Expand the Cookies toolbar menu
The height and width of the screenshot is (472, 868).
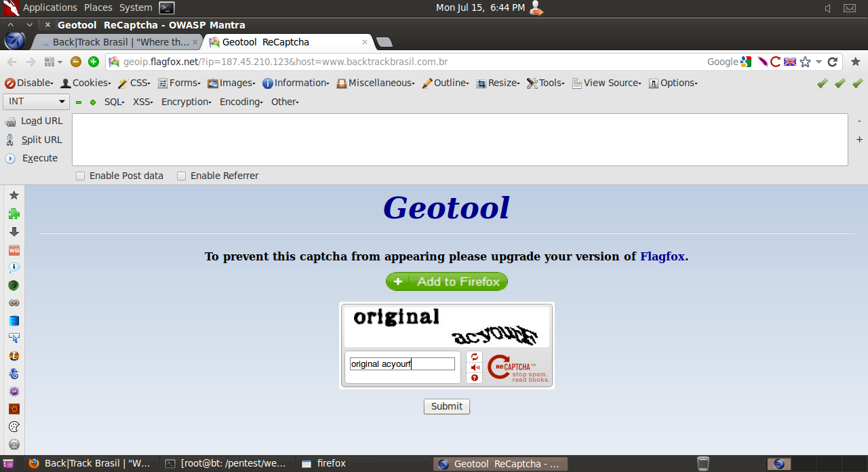point(85,83)
